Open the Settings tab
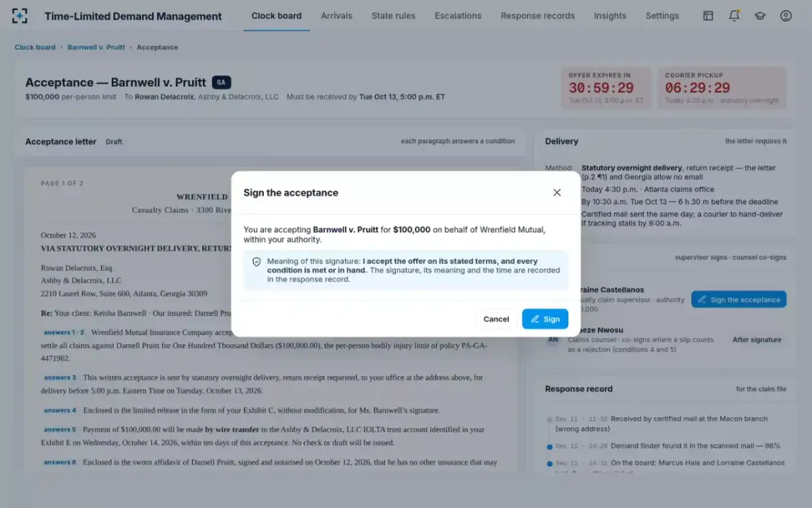 pos(662,16)
